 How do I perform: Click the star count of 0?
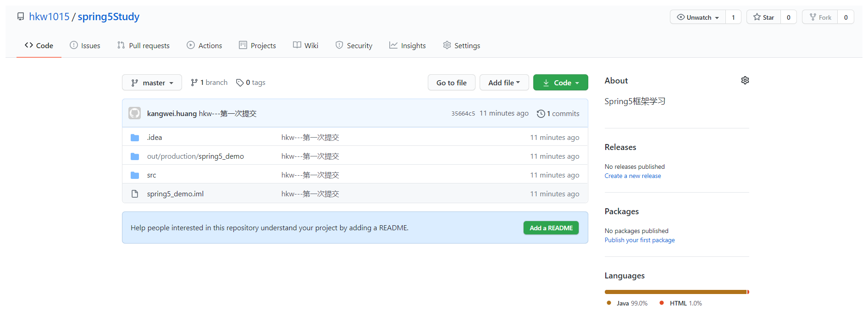tap(789, 17)
